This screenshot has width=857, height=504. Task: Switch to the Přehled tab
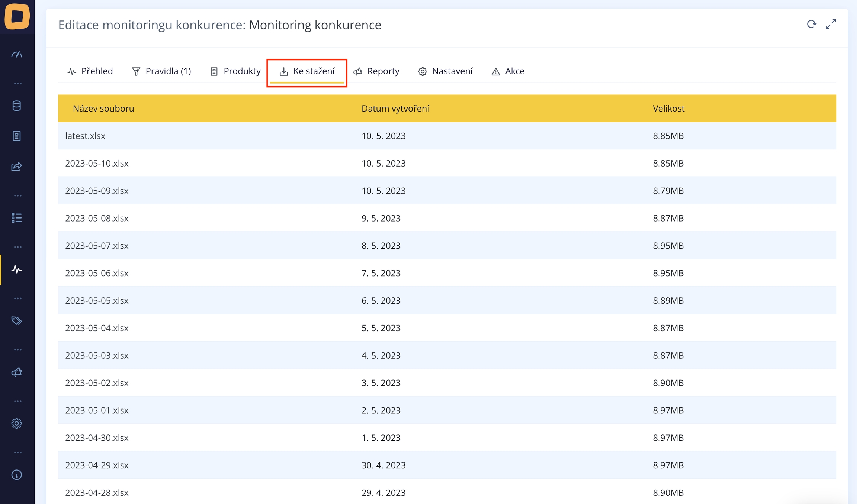pos(90,71)
